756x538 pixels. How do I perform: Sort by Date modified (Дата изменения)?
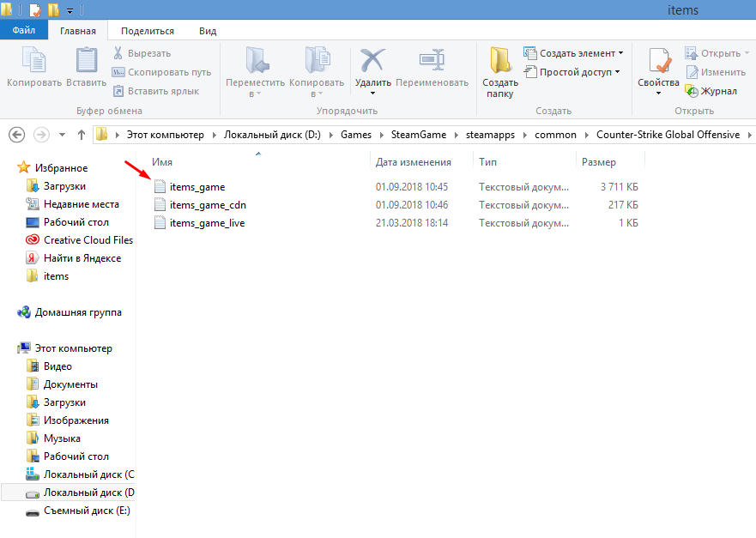point(414,162)
